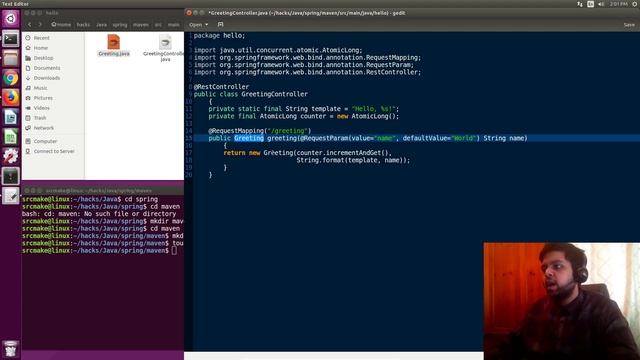Show the clock calendar at 2:01 PM

[619, 4]
